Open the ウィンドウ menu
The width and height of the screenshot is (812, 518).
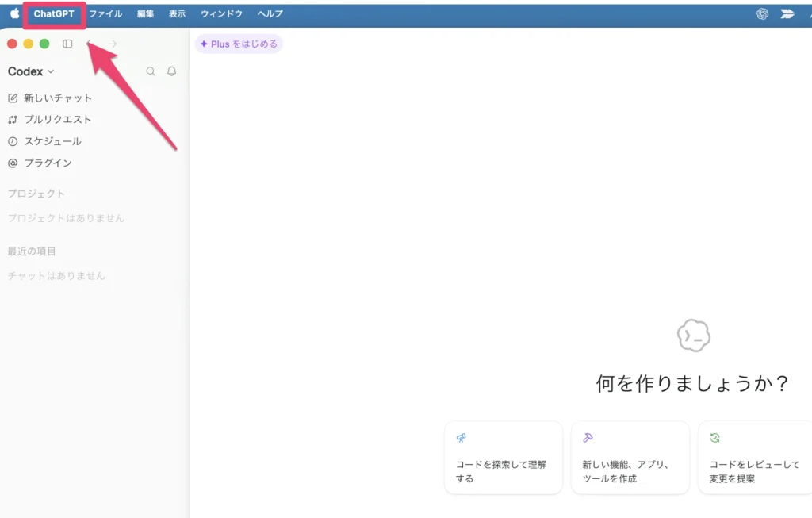click(x=222, y=14)
